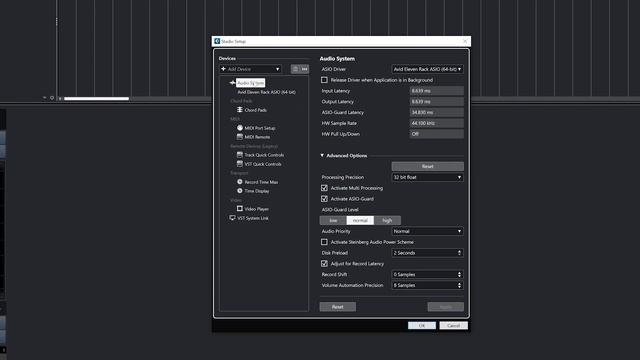640x360 pixels.
Task: Open the ASIO Driver dropdown
Action: (427, 69)
